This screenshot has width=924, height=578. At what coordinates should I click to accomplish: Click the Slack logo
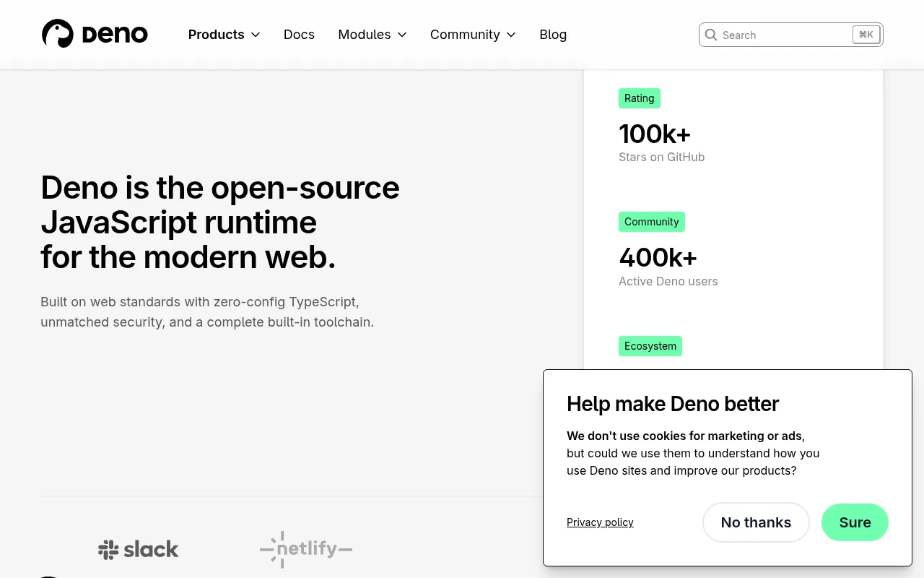139,549
